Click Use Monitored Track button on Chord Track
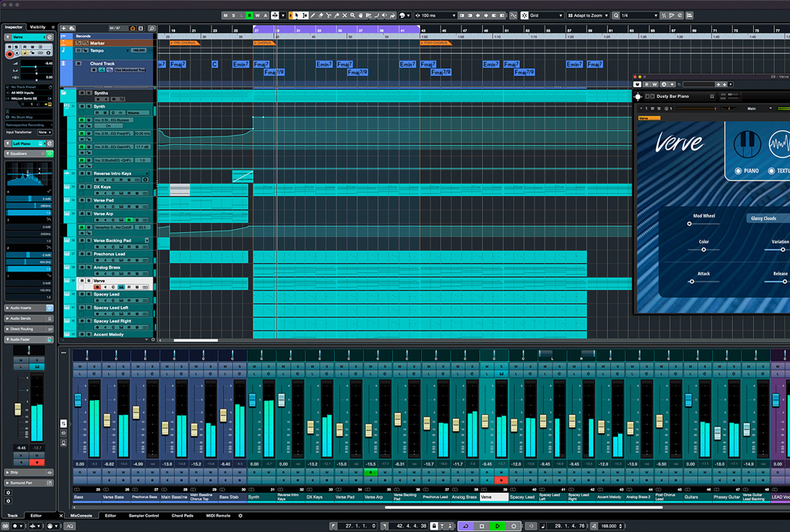 129,70
